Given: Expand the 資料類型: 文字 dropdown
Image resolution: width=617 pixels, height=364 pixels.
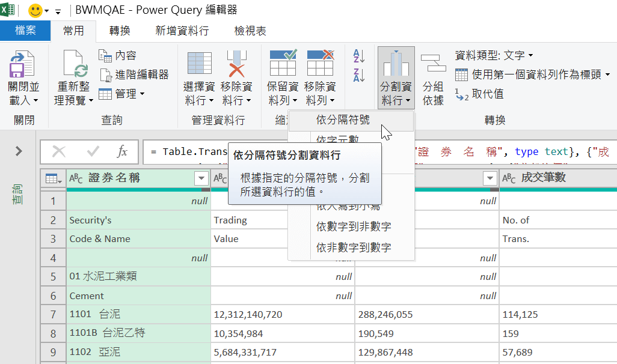Looking at the screenshot, I should [494, 55].
